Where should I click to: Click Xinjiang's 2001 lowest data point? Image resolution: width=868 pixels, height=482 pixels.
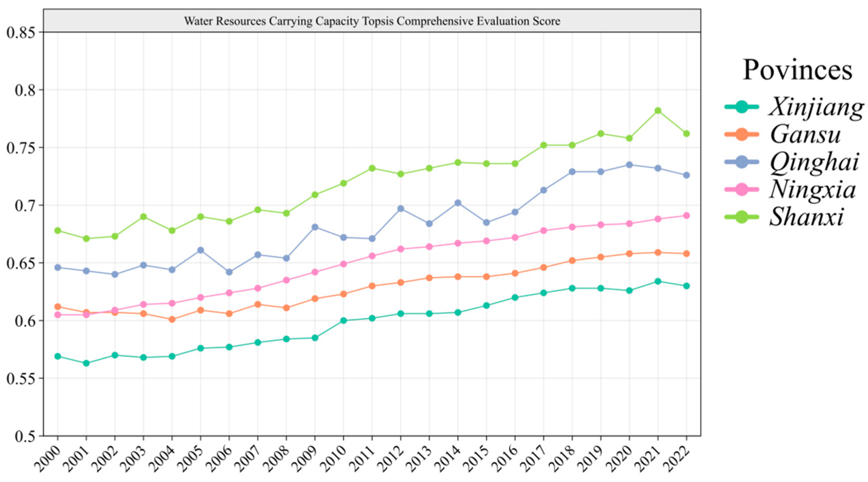[x=86, y=363]
